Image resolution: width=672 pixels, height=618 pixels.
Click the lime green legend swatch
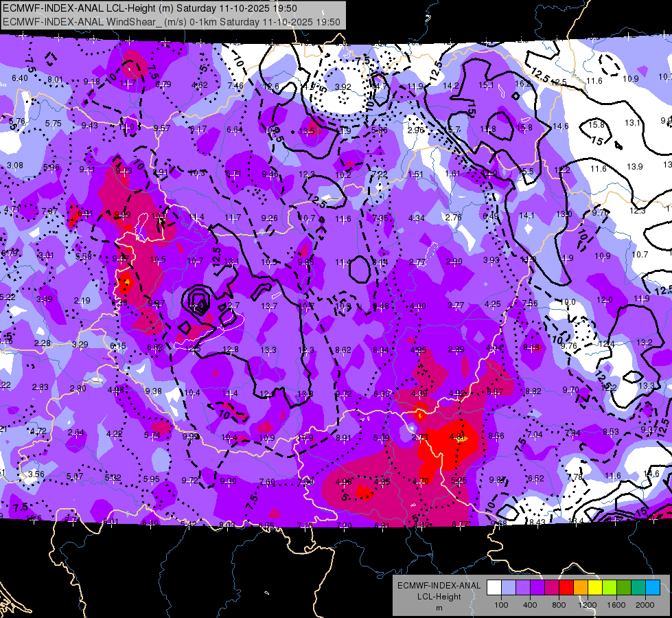(x=610, y=588)
